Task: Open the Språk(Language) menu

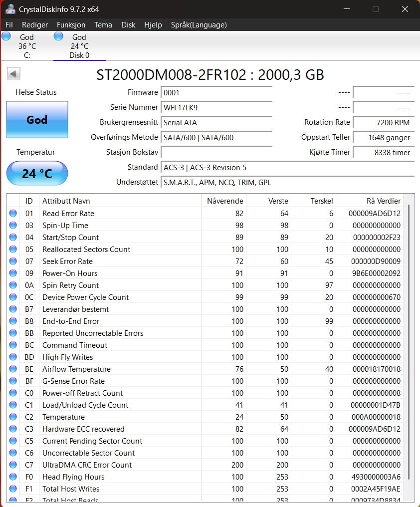Action: pyautogui.click(x=199, y=25)
